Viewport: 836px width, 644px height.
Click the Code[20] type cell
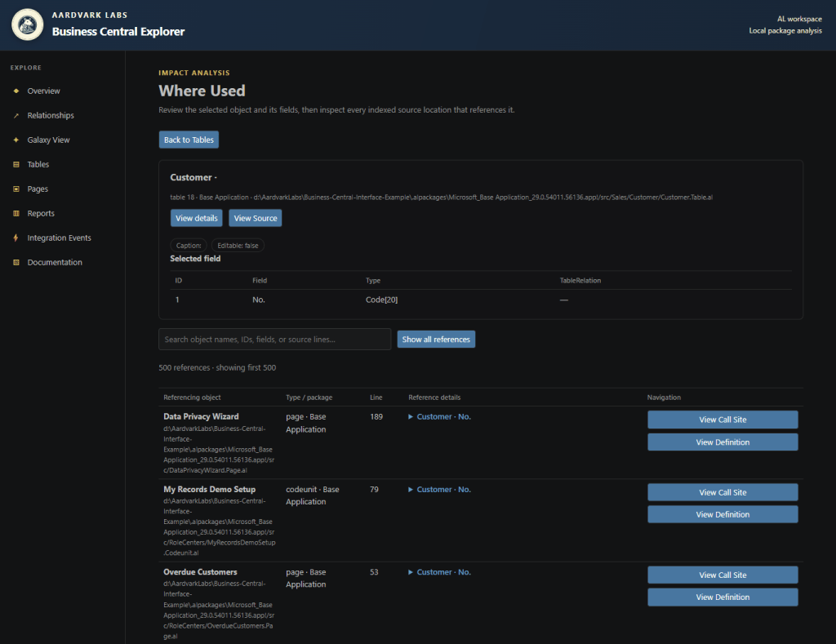382,300
